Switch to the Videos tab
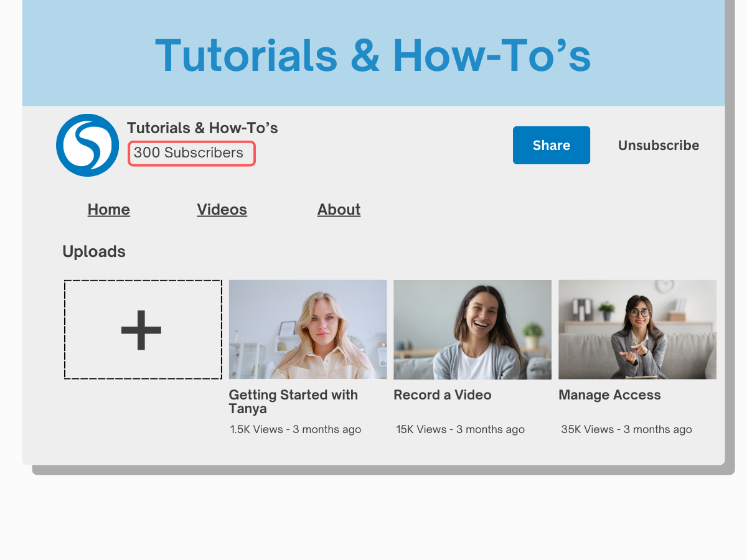747x560 pixels. point(222,210)
